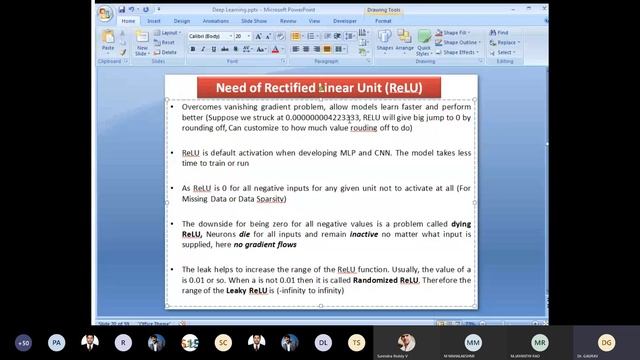The width and height of the screenshot is (640, 360).
Task: Click the '+50' more participants badge
Action: coord(23,343)
